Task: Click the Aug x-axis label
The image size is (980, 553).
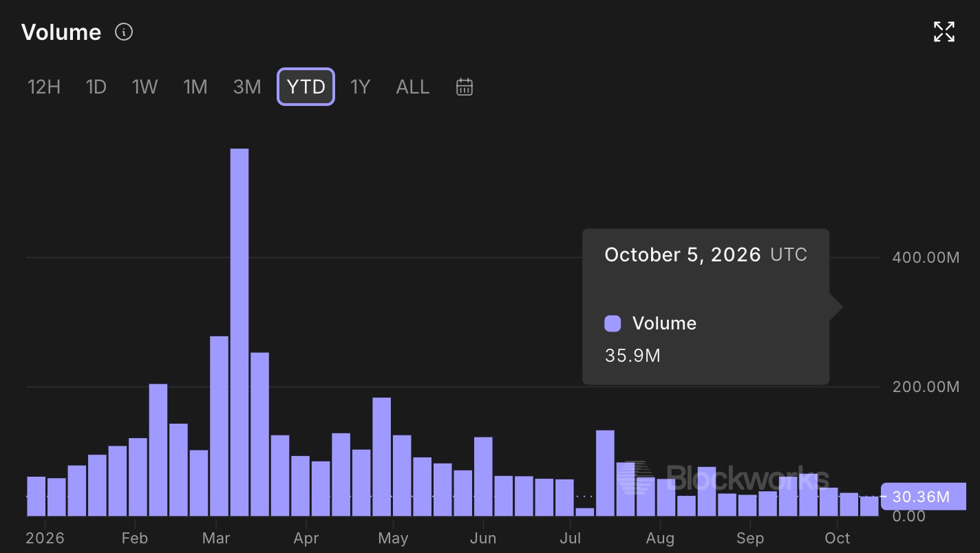Action: point(660,538)
